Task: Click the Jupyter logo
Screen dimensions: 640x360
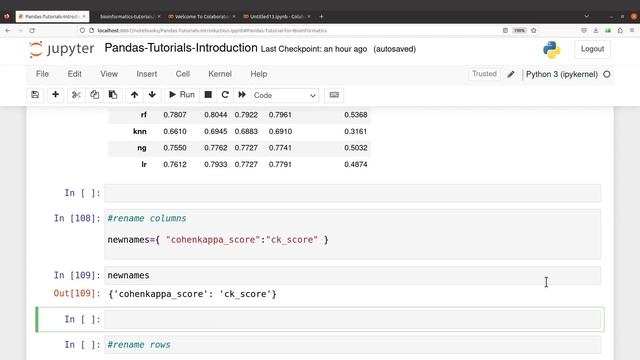Action: [62, 49]
